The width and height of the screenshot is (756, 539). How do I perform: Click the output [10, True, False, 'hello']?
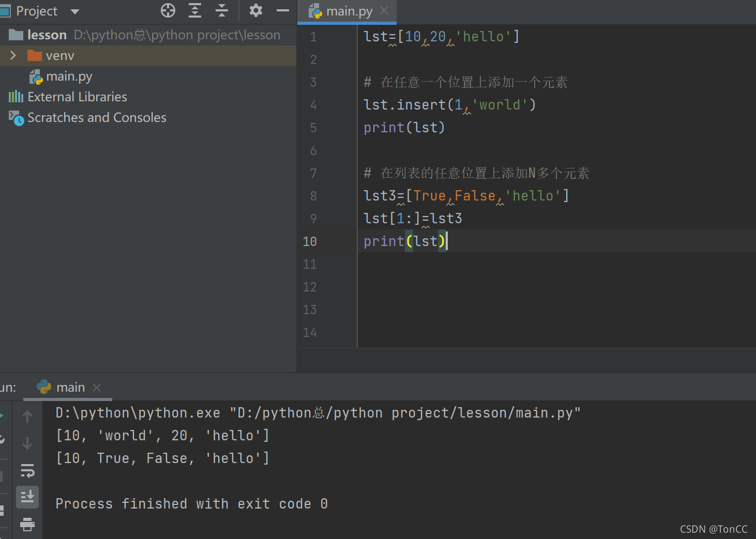[163, 458]
